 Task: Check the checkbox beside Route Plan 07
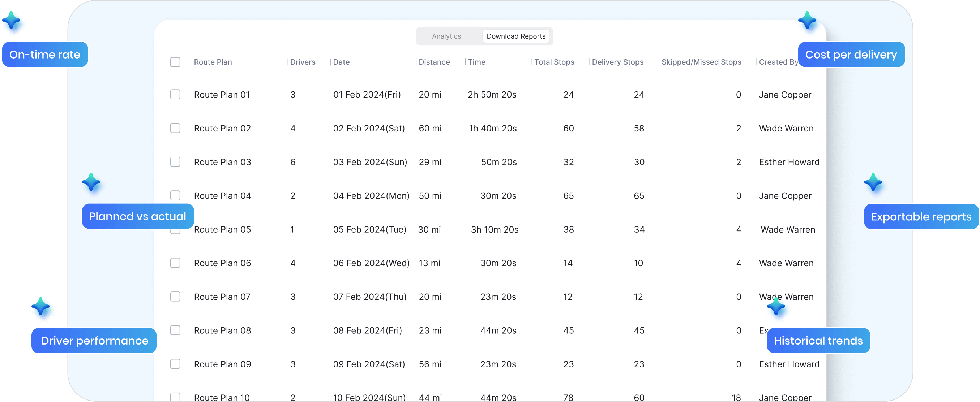click(x=175, y=297)
